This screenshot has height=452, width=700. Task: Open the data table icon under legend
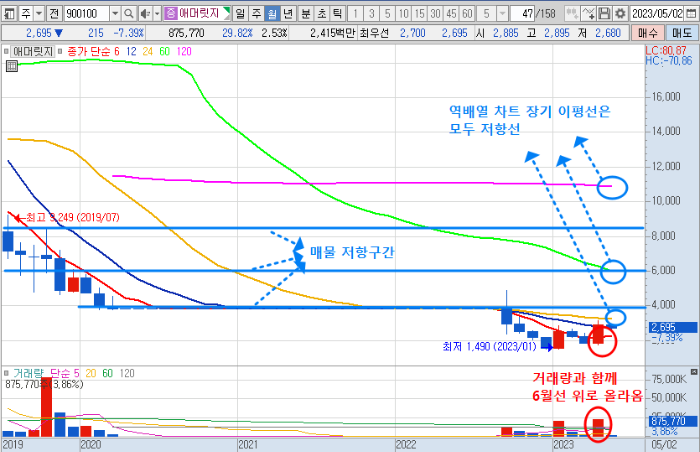pyautogui.click(x=12, y=67)
